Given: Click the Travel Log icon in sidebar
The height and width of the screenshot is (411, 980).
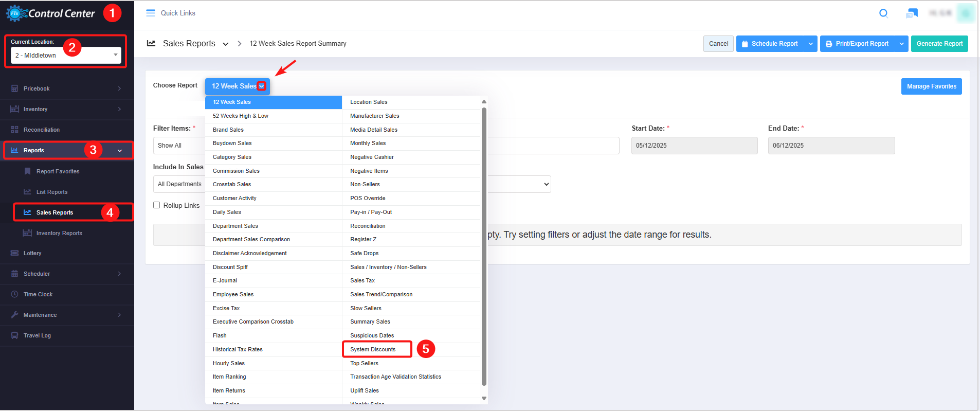Looking at the screenshot, I should 14,335.
